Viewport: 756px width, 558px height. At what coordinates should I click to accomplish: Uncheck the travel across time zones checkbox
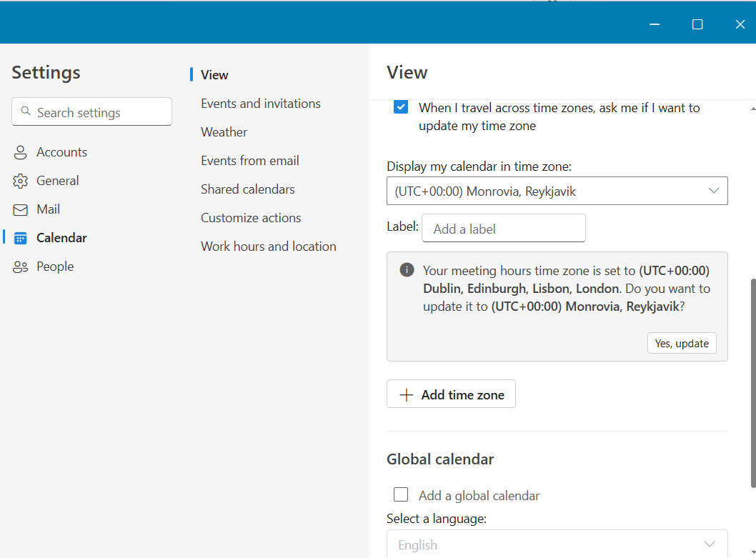click(x=401, y=108)
